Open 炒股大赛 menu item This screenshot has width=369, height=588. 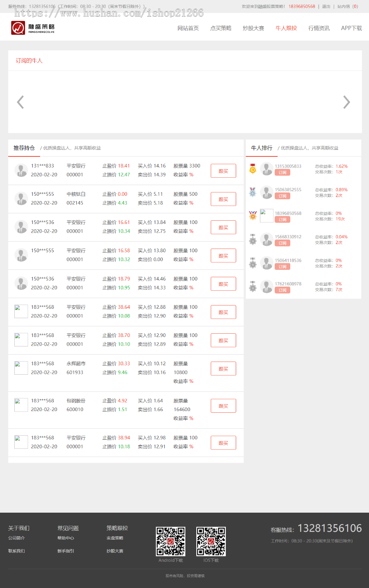(253, 28)
